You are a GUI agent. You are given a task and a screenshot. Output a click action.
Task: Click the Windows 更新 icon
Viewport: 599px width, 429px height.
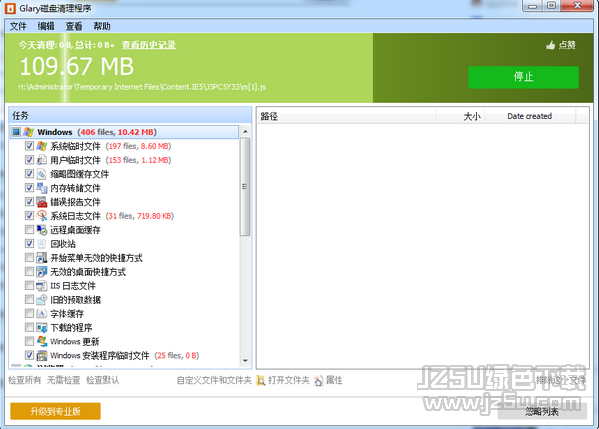42,341
